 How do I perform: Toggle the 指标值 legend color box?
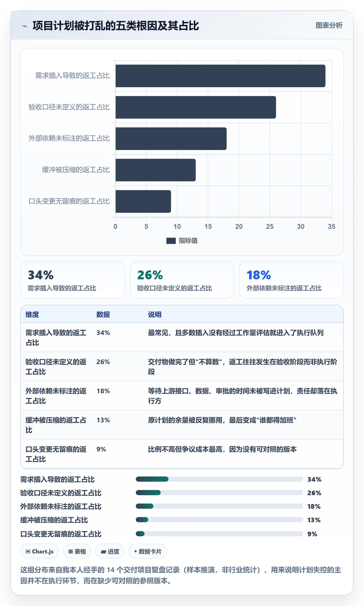point(171,241)
